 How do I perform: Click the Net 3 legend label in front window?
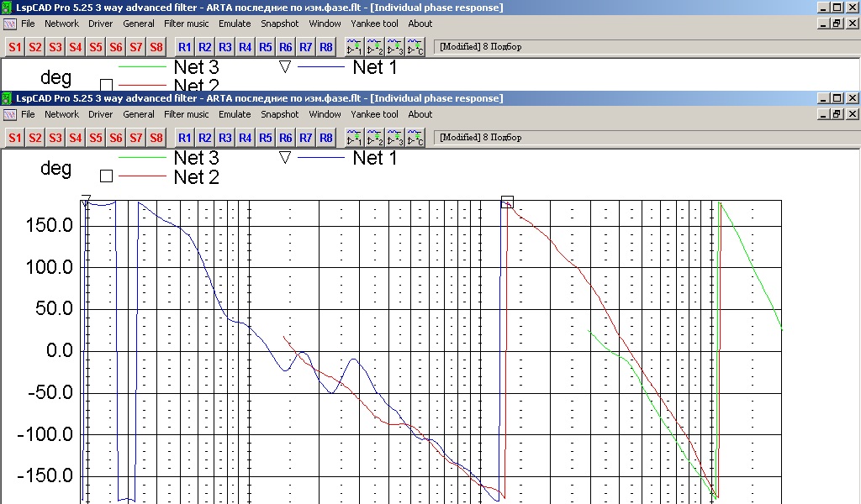196,158
